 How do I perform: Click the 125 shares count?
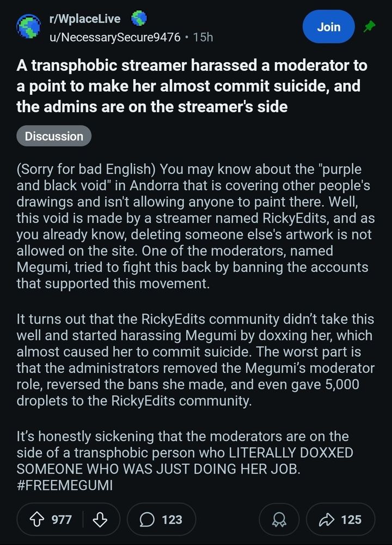click(351, 519)
